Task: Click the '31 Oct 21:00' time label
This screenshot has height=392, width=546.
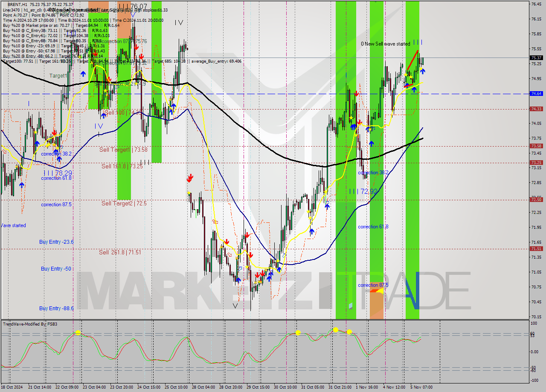Action: (340, 387)
